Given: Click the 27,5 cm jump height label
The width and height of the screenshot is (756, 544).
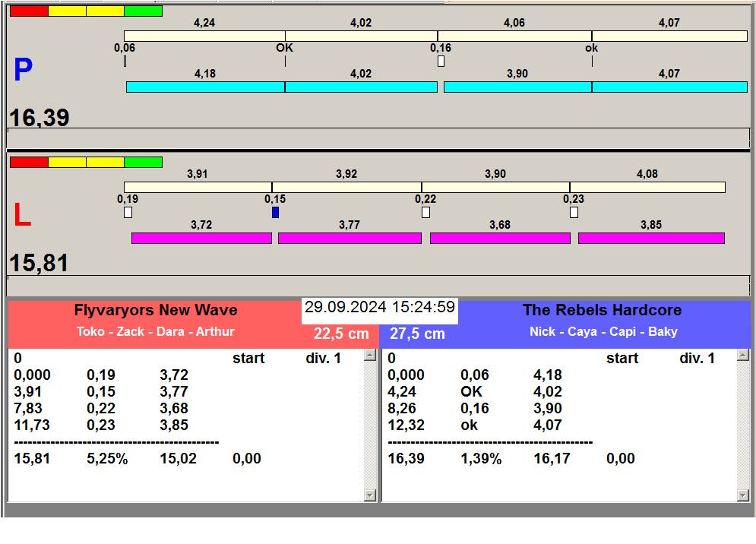Looking at the screenshot, I should click(x=417, y=334).
